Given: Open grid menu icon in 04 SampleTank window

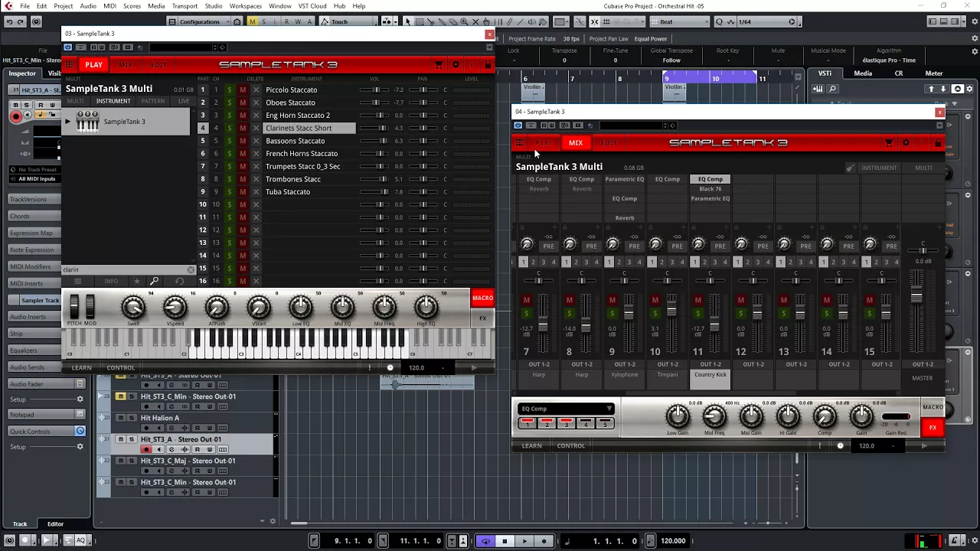Looking at the screenshot, I should pos(519,142).
